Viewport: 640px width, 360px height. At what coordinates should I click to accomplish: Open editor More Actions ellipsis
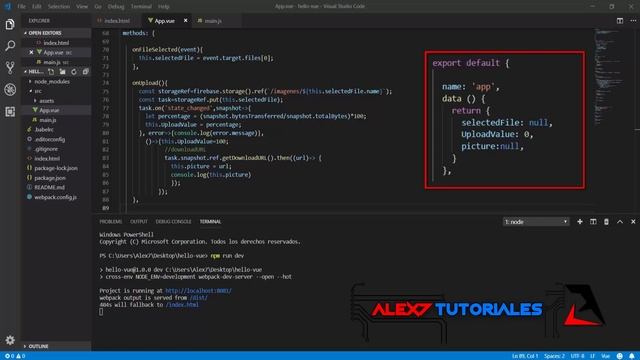[x=633, y=20]
